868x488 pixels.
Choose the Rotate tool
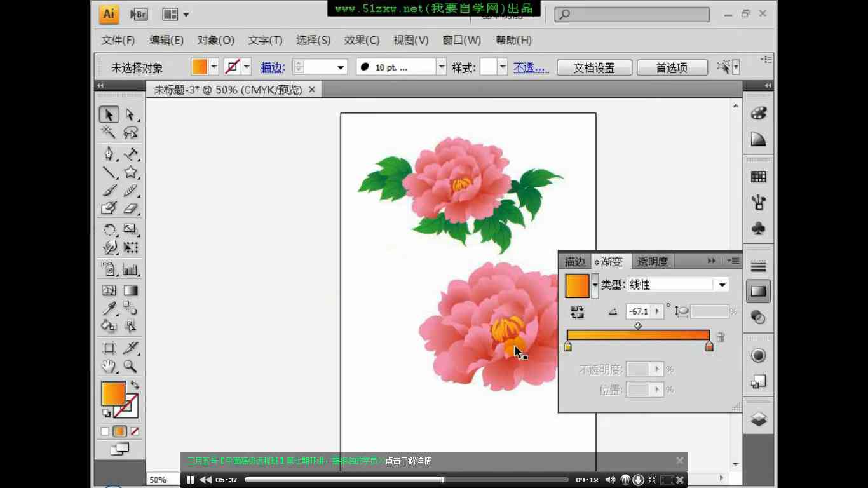109,229
